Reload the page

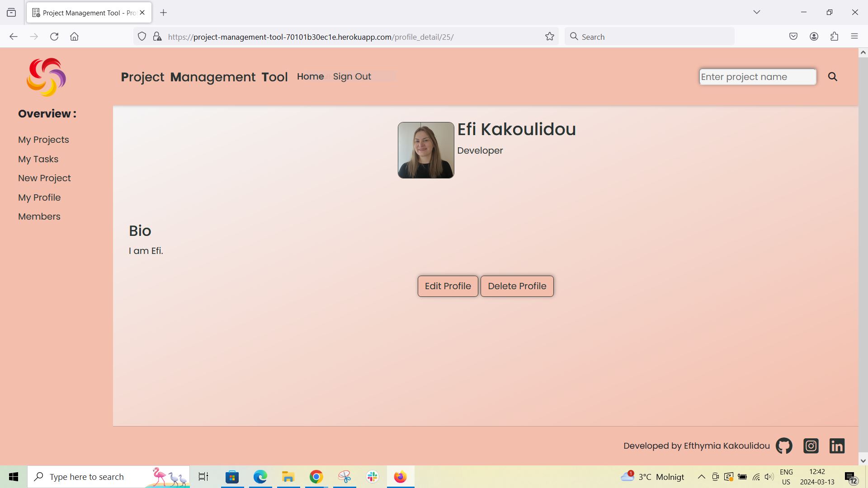tap(54, 36)
